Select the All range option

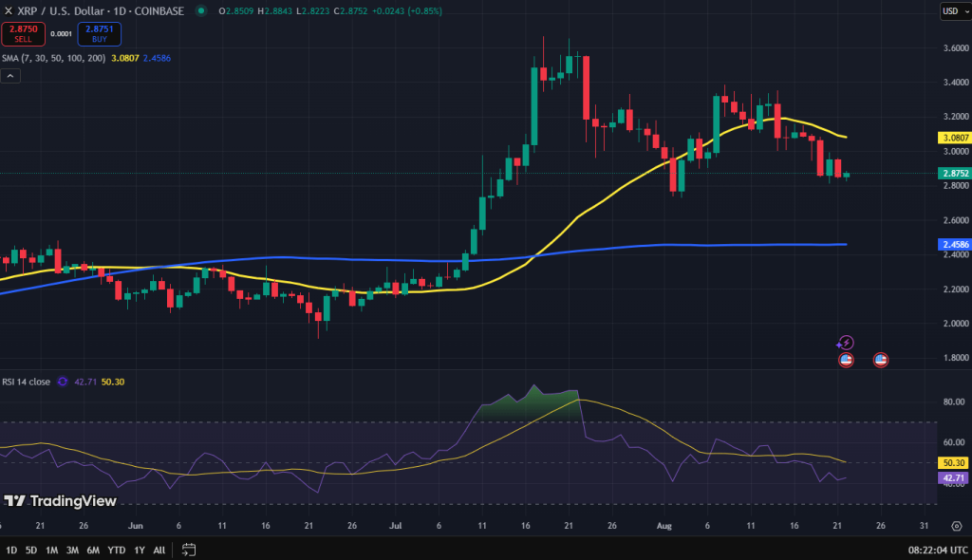159,550
